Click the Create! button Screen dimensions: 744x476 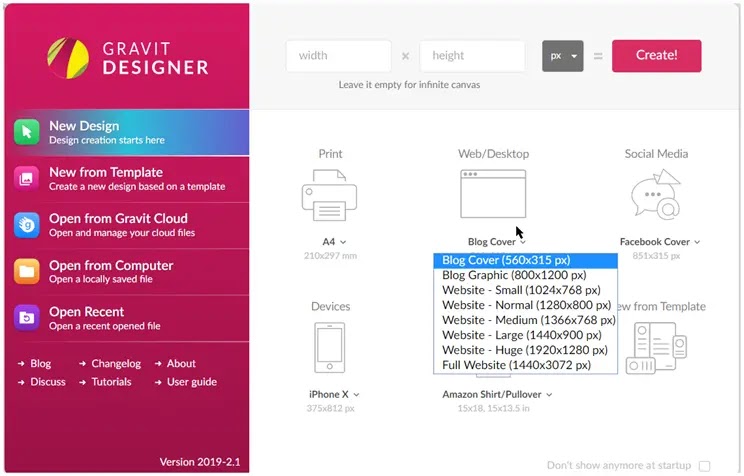click(x=656, y=56)
